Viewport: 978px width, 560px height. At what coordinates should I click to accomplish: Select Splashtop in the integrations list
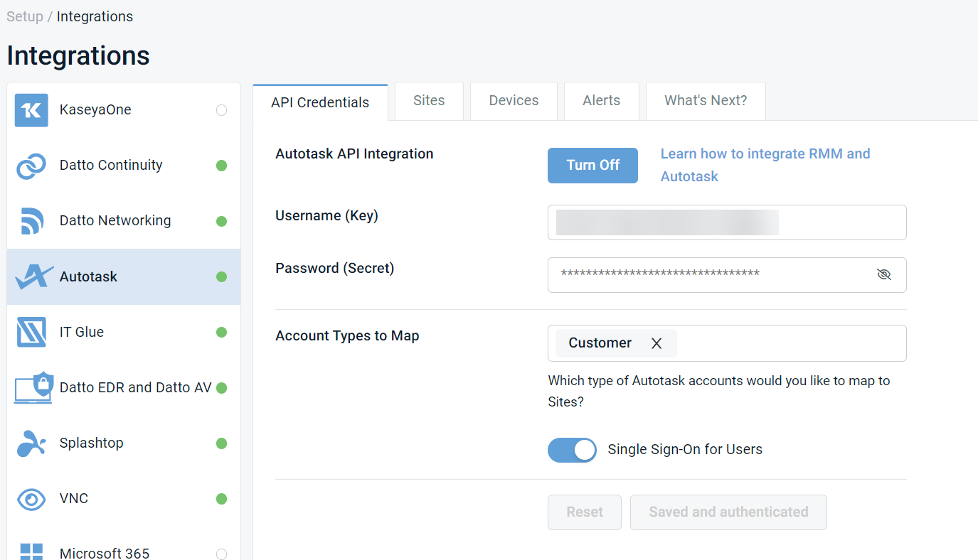coord(124,443)
